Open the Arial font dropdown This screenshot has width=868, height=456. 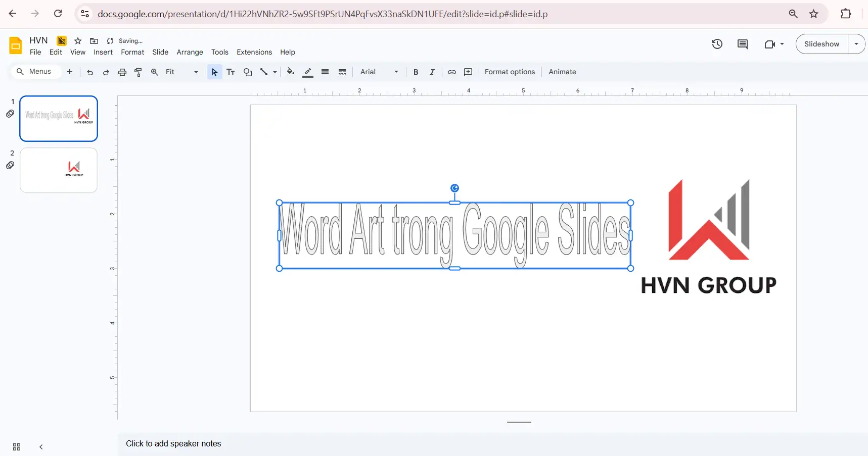point(396,72)
